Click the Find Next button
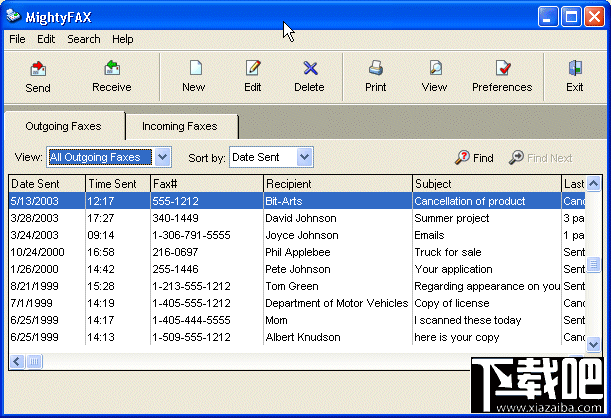This screenshot has width=611, height=418. [x=540, y=158]
